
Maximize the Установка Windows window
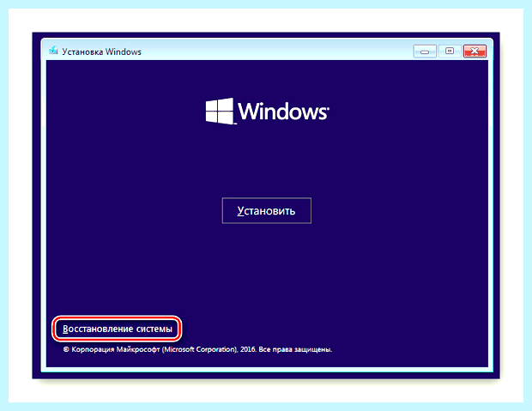pos(450,51)
